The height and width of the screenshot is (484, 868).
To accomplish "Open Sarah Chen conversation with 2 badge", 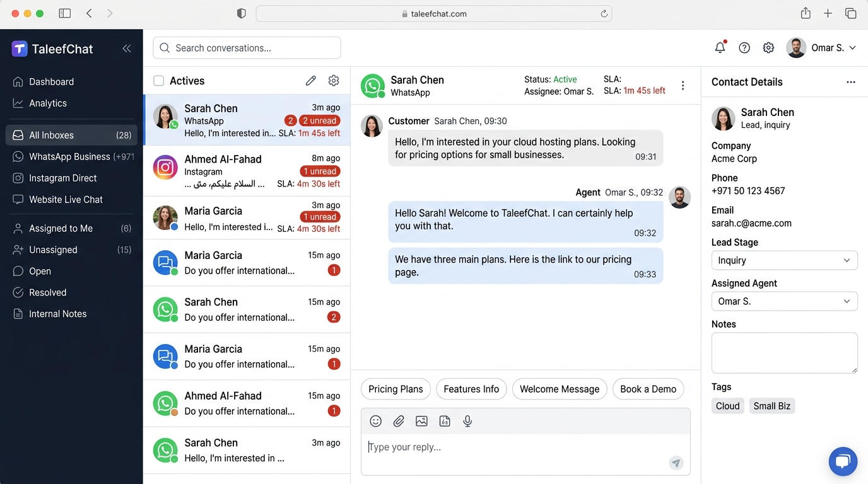I will pyautogui.click(x=247, y=309).
